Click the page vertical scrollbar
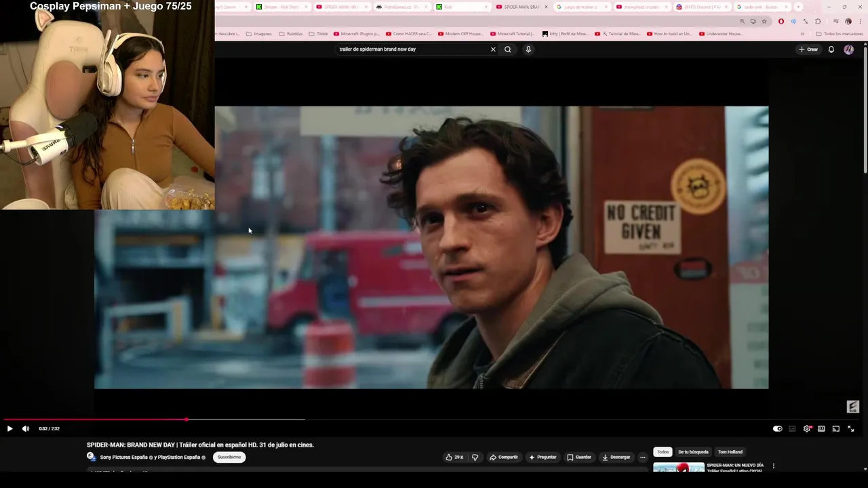 (865, 108)
